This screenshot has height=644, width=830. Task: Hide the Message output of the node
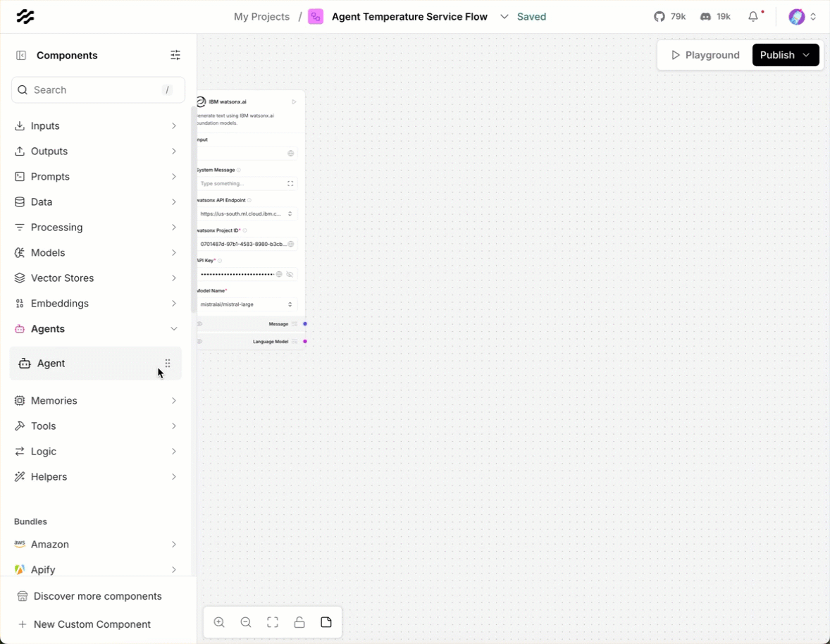(x=200, y=324)
